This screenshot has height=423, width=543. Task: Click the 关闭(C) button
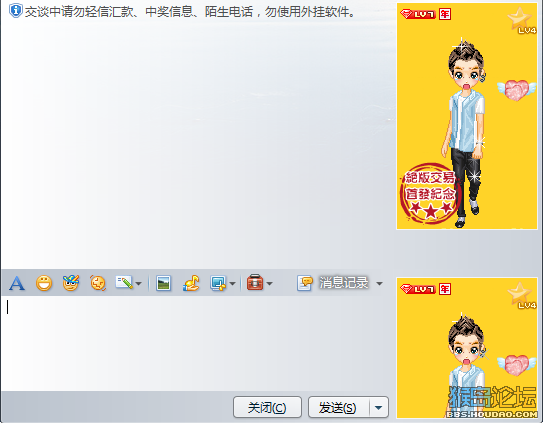pyautogui.click(x=267, y=407)
